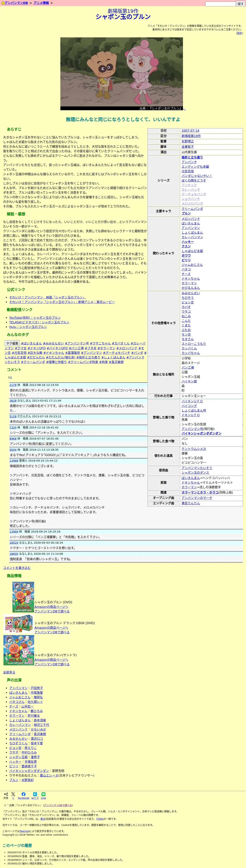Open location link バイキン城
246x868 pixels.
point(189,381)
